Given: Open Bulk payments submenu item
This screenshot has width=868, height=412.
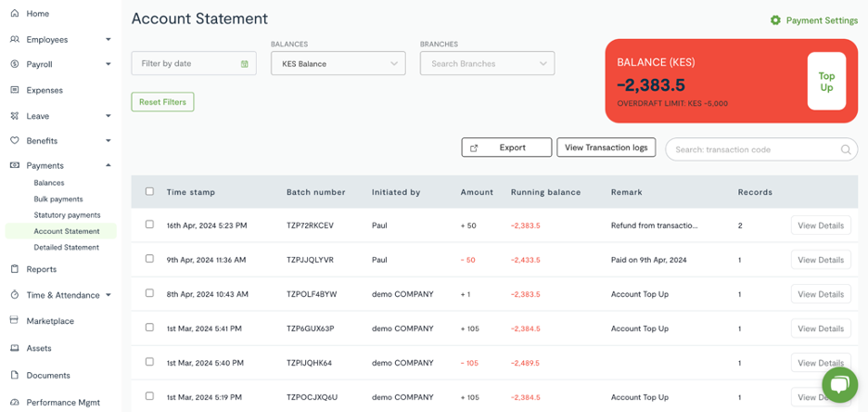Looking at the screenshot, I should pos(58,199).
